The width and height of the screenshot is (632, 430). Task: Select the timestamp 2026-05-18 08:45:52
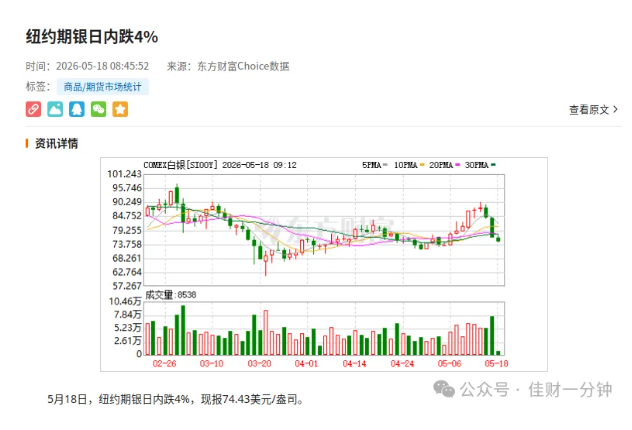(x=102, y=66)
